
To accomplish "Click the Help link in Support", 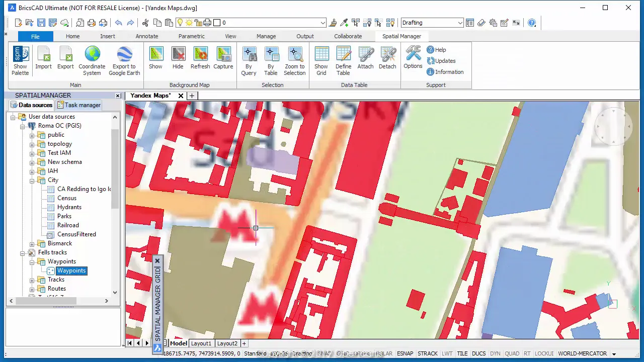I will (x=436, y=50).
